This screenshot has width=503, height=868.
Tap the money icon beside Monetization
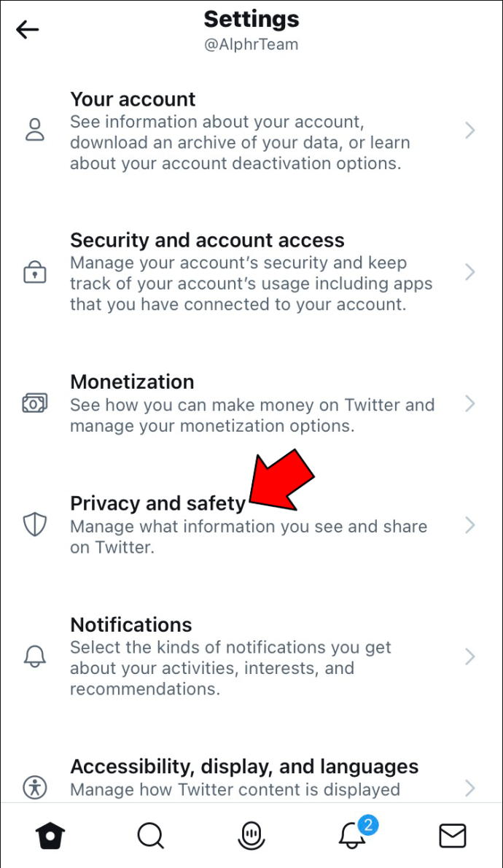[35, 403]
